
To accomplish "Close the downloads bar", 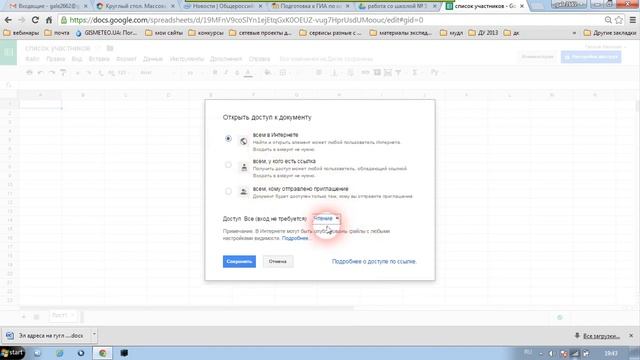I will click(x=631, y=336).
